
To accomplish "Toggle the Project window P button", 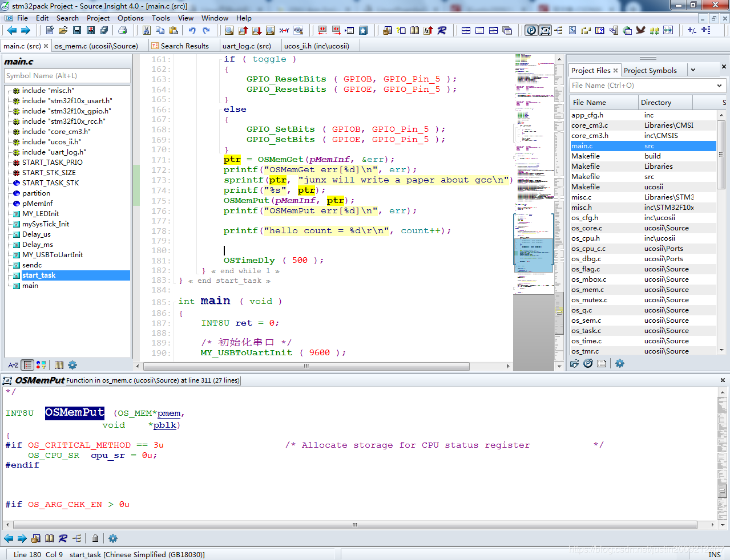I will tap(531, 30).
